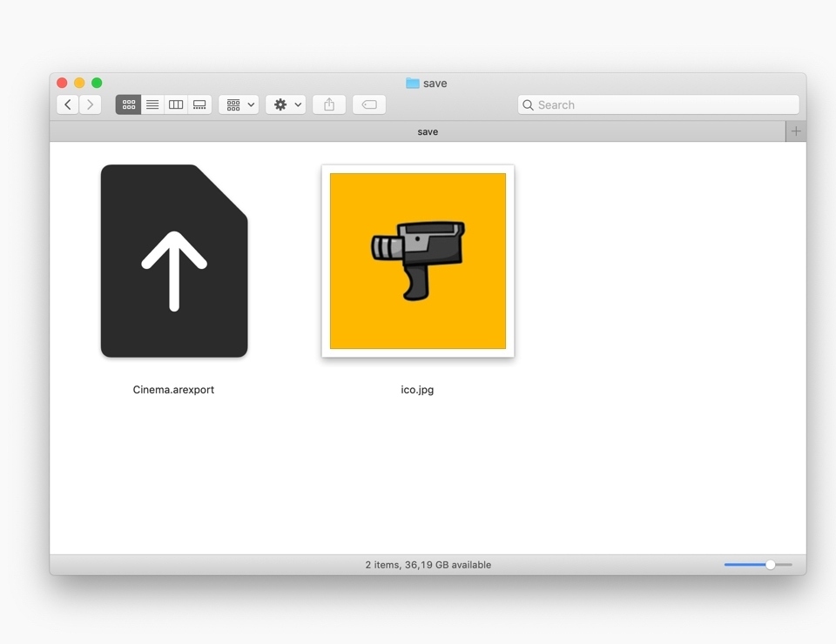Click the ico.jpg file name
Image resolution: width=836 pixels, height=644 pixels.
417,389
